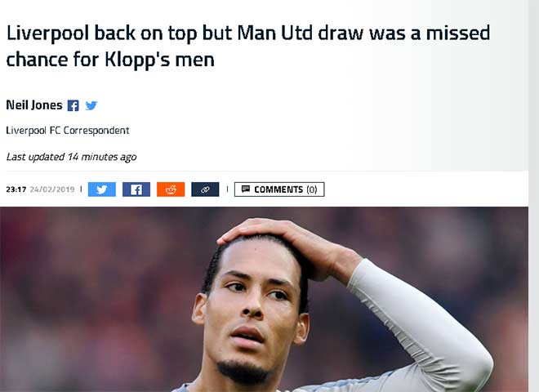Click the vertical scrollbar track at right edge

[x=533, y=196]
